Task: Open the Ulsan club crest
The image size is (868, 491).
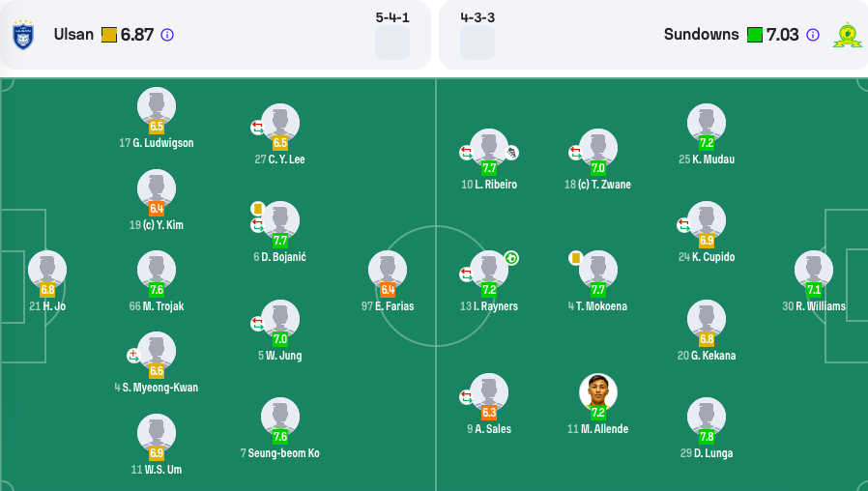Action: pos(23,35)
